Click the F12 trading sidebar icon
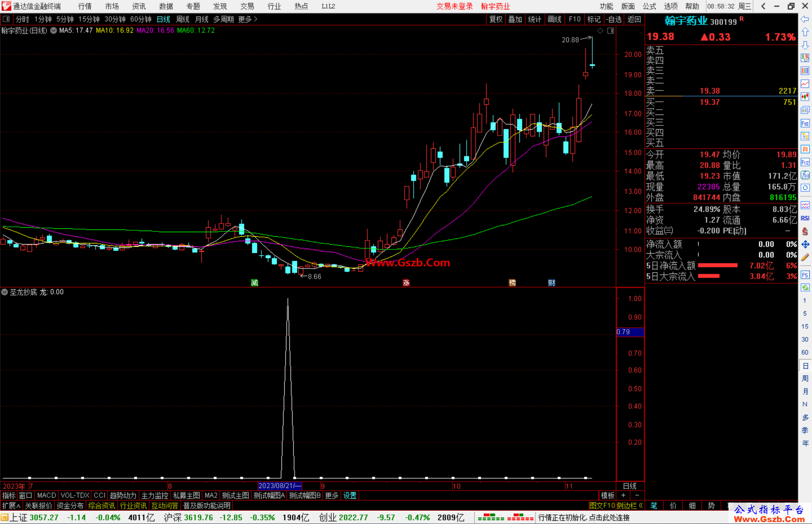The width and height of the screenshot is (812, 524). [805, 162]
